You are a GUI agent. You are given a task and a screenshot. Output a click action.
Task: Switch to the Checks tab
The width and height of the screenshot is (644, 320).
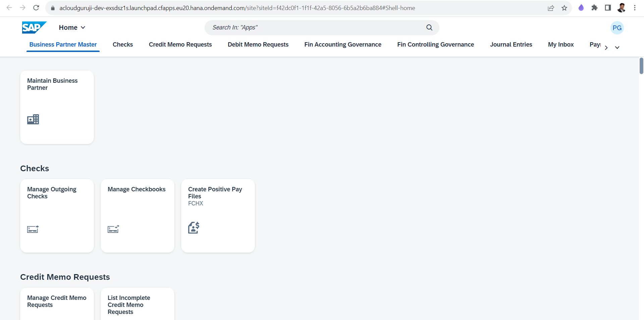(123, 45)
